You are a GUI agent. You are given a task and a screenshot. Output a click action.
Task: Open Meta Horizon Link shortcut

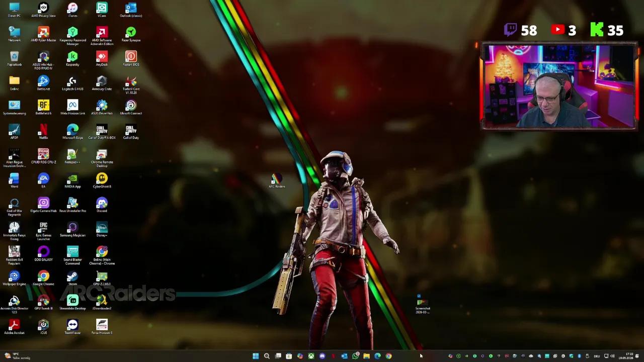tap(72, 108)
